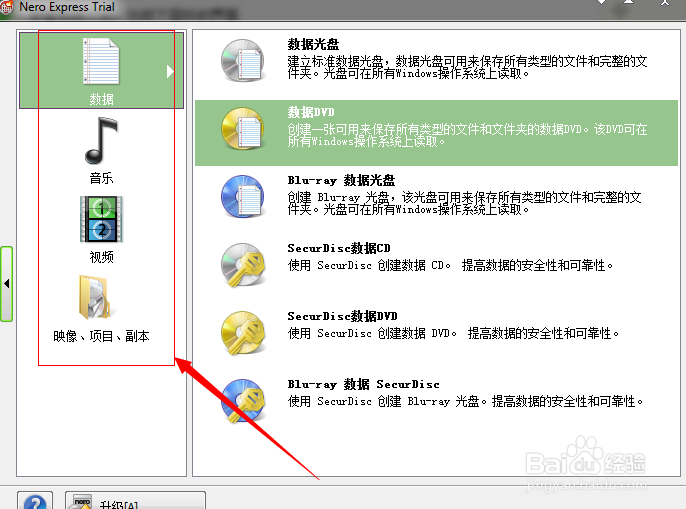This screenshot has width=686, height=509.
Task: Click the Blu-ray 数据光盘 description text
Action: [465, 203]
